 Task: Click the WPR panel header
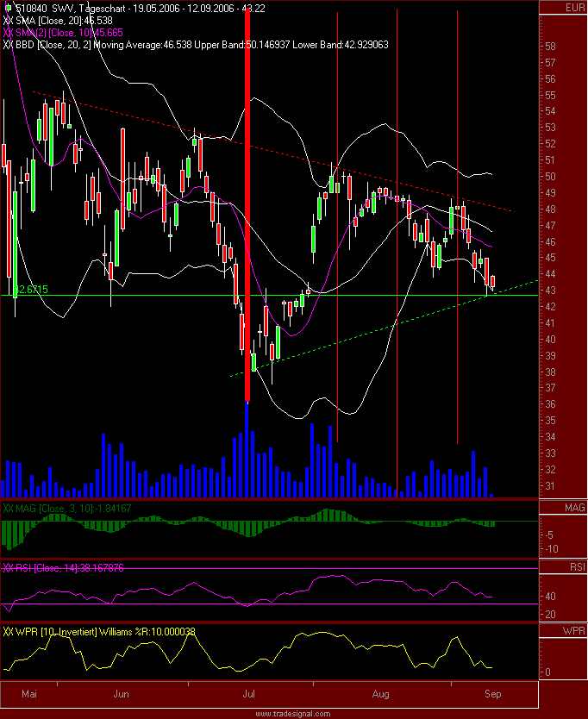[x=563, y=631]
